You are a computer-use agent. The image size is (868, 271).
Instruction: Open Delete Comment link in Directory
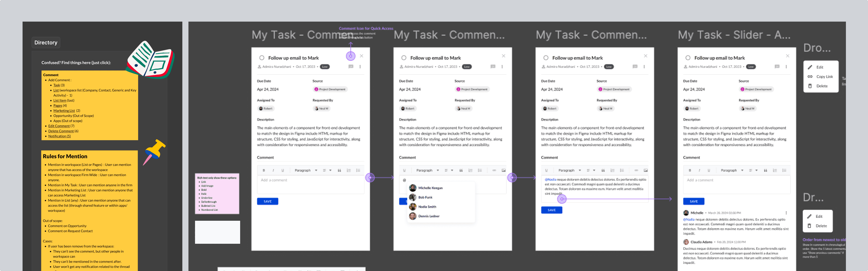[x=61, y=131]
